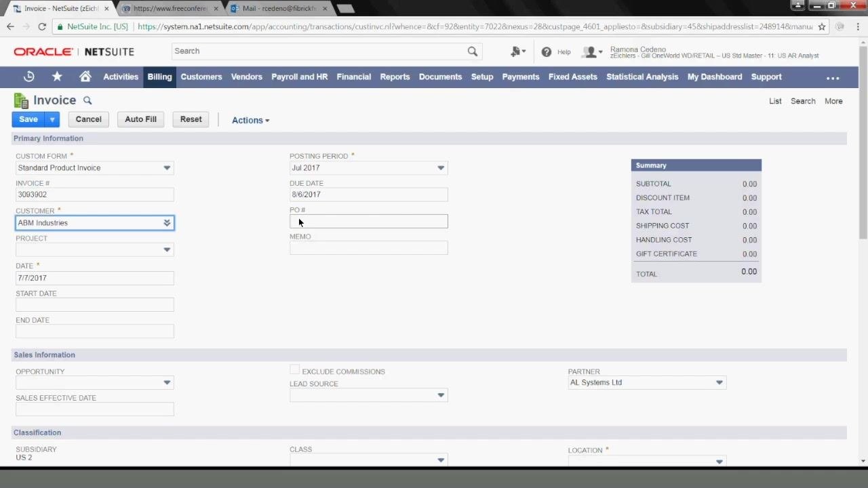Close the Mail browser tab
Viewport: 868px width, 488px height.
pos(325,9)
